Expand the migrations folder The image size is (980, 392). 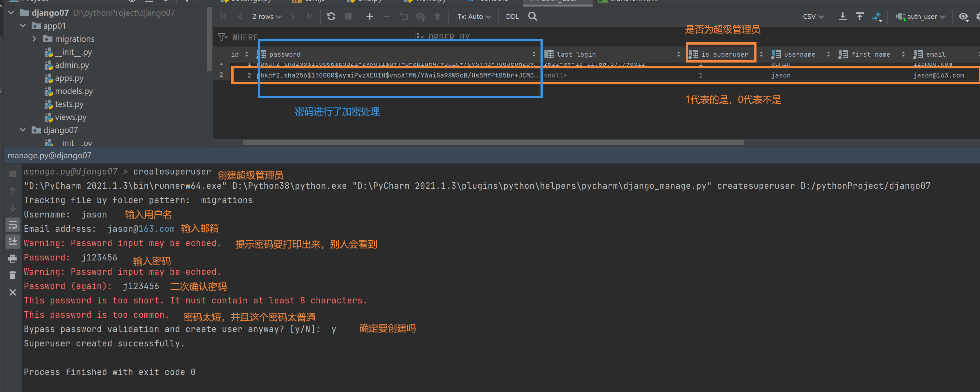pyautogui.click(x=35, y=38)
